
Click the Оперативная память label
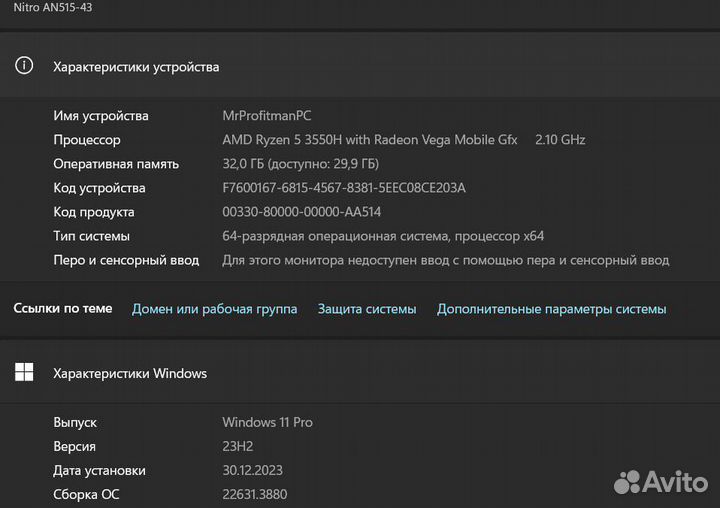tap(116, 164)
